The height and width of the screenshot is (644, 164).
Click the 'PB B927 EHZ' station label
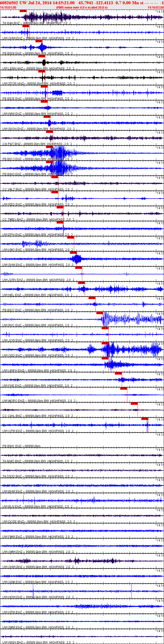click(x=12, y=310)
